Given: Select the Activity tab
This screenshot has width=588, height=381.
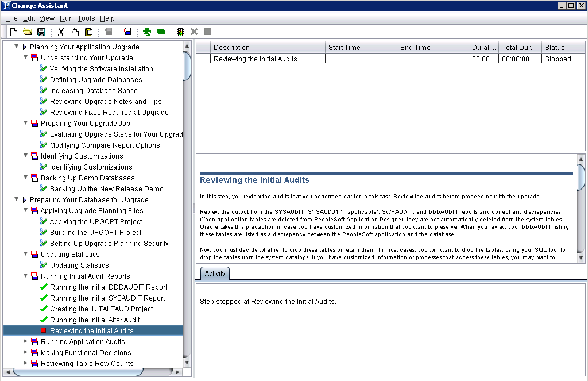Looking at the screenshot, I should point(215,274).
